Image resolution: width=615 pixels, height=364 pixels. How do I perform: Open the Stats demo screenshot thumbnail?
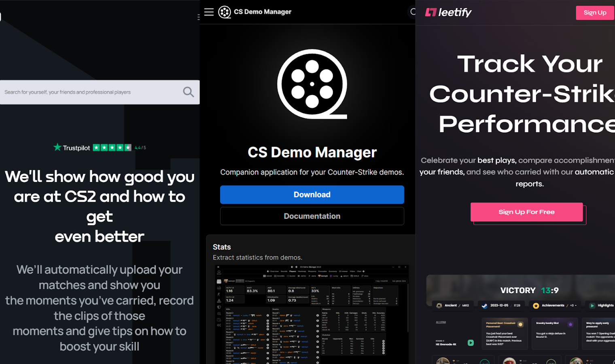[x=311, y=314]
